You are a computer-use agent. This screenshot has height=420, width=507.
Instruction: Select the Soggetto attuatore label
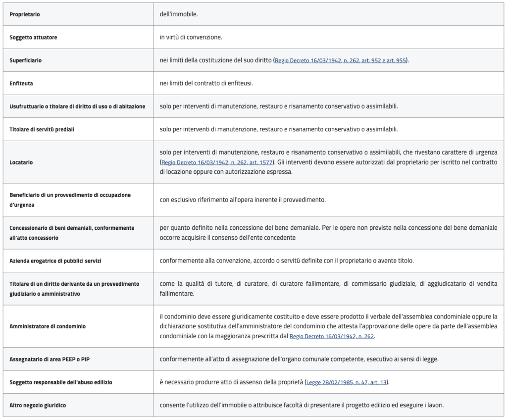click(x=33, y=38)
